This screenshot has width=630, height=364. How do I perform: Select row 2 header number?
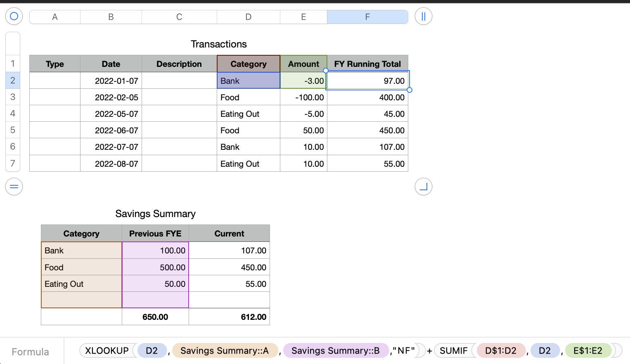pos(13,80)
